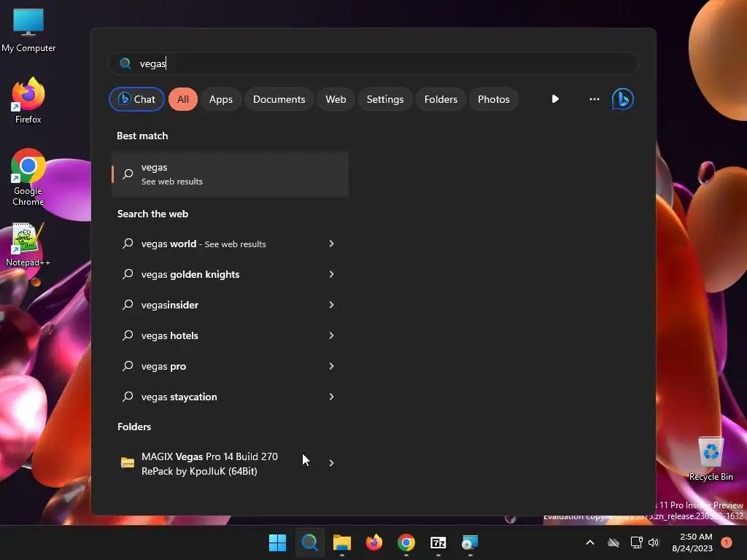Open the three-dot options menu
The image size is (747, 560).
pyautogui.click(x=594, y=99)
